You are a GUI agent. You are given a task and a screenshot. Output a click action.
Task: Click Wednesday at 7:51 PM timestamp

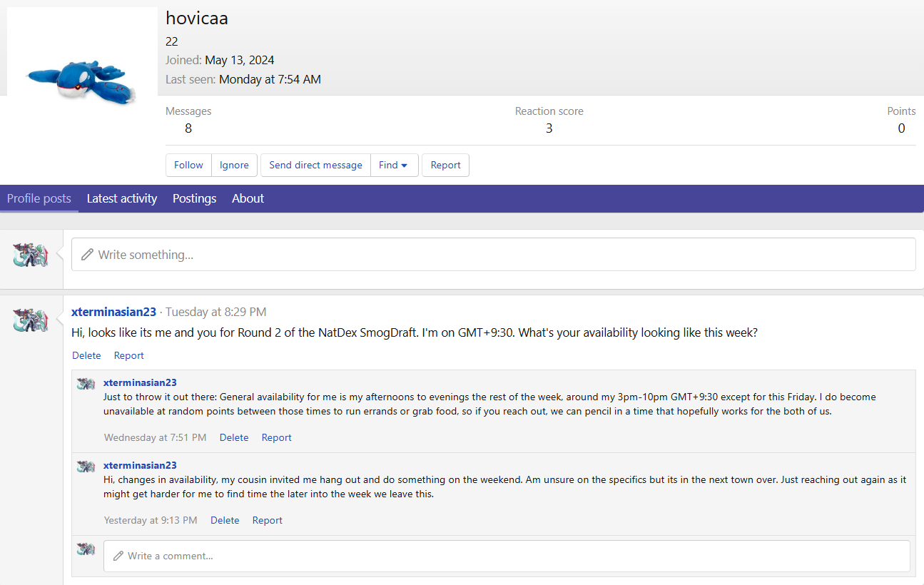click(x=155, y=437)
